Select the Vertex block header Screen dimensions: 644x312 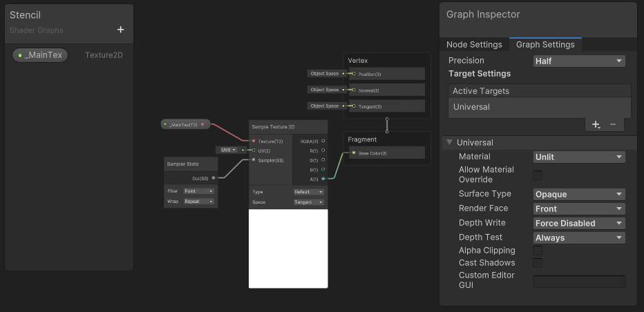click(x=358, y=61)
